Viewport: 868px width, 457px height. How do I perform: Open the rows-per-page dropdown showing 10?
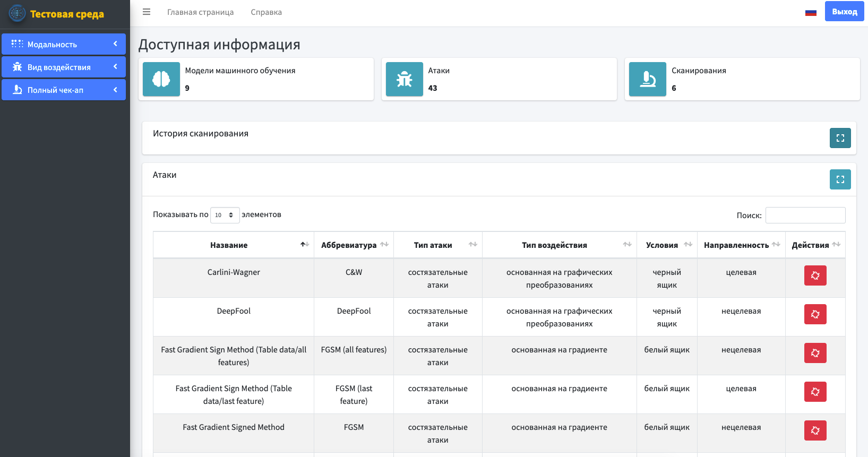point(225,215)
